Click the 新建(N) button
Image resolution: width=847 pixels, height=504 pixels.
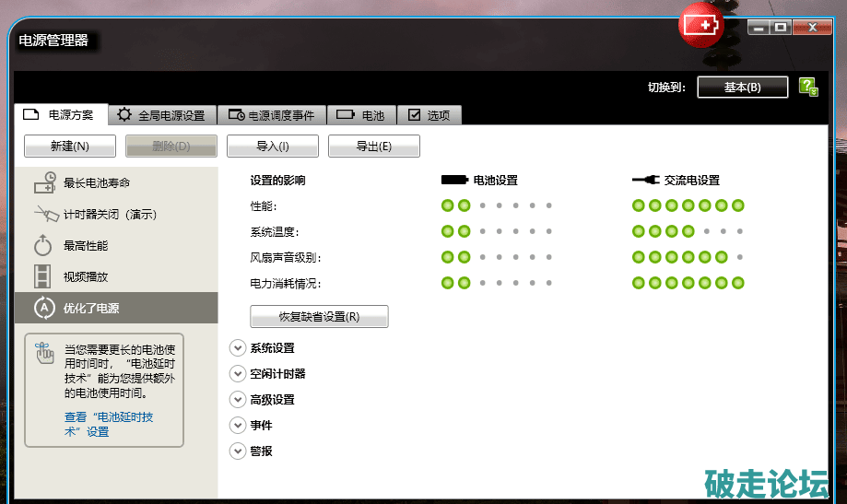tap(70, 147)
